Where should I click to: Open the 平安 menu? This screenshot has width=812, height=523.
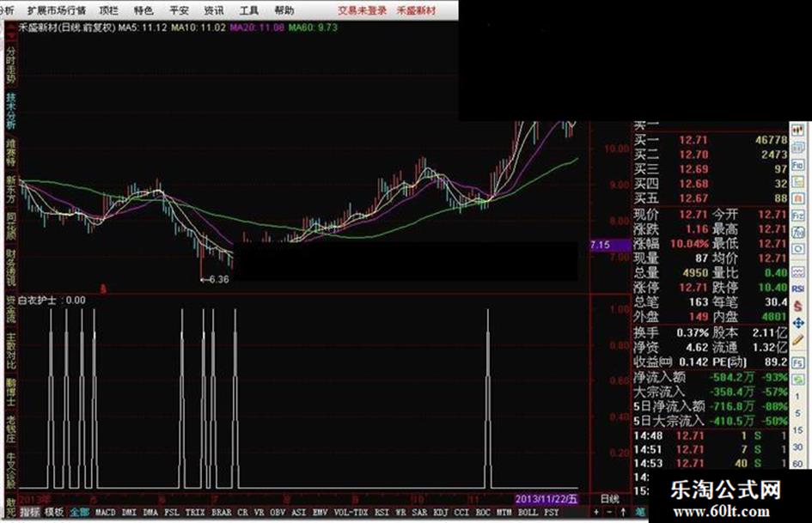pyautogui.click(x=180, y=9)
